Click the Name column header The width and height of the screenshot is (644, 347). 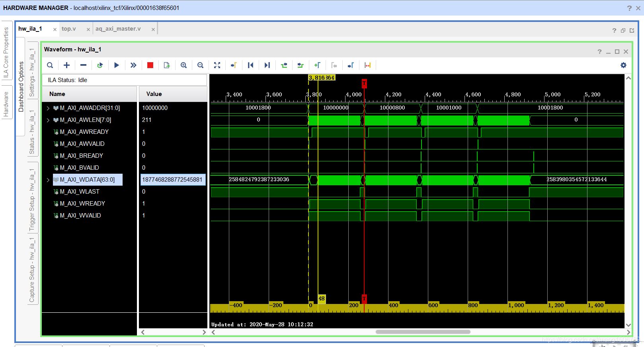[x=89, y=94]
